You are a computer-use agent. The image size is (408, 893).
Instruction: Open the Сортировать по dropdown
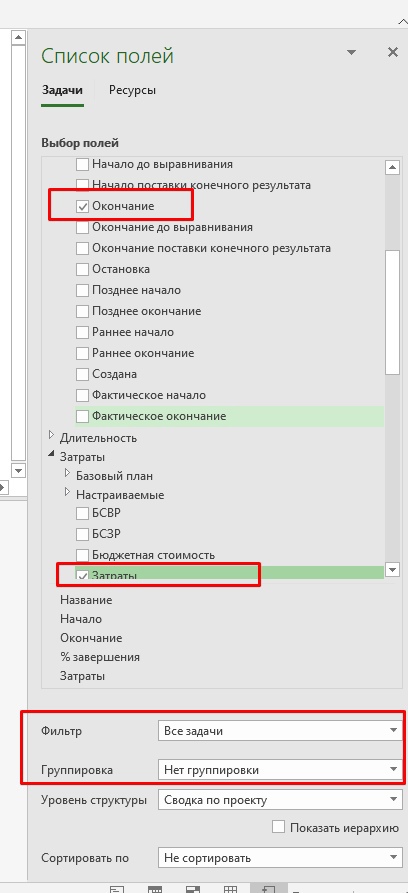(279, 857)
